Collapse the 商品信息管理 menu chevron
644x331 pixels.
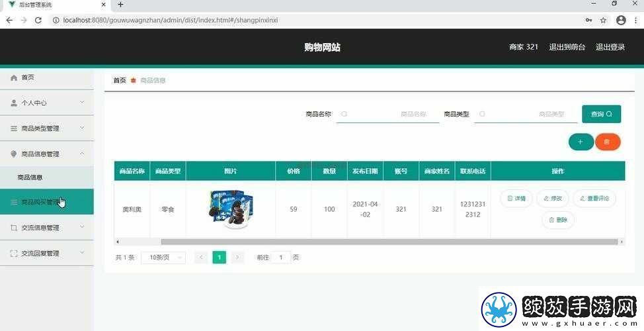pyautogui.click(x=82, y=154)
